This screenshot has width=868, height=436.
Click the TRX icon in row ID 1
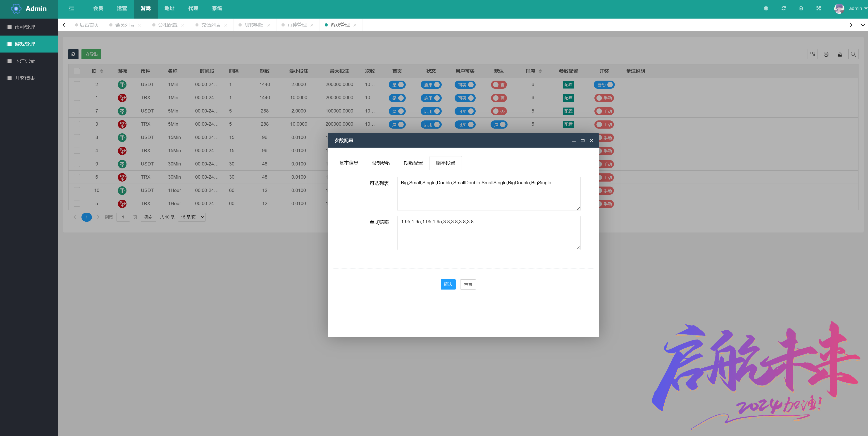point(122,98)
